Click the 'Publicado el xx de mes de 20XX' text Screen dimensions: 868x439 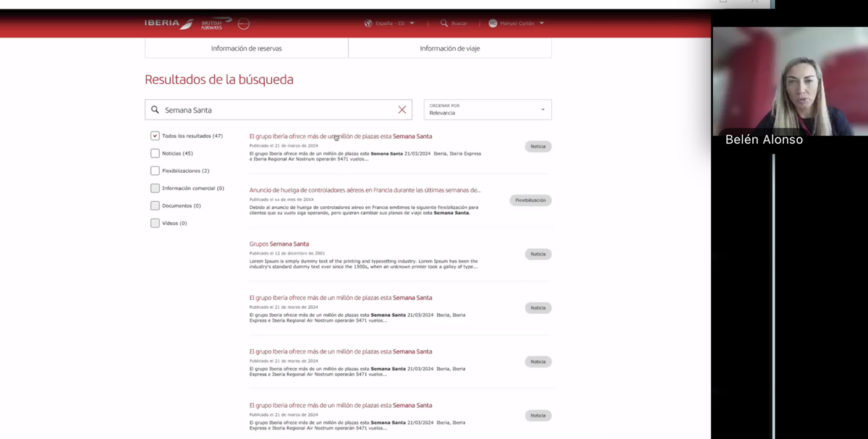point(281,200)
